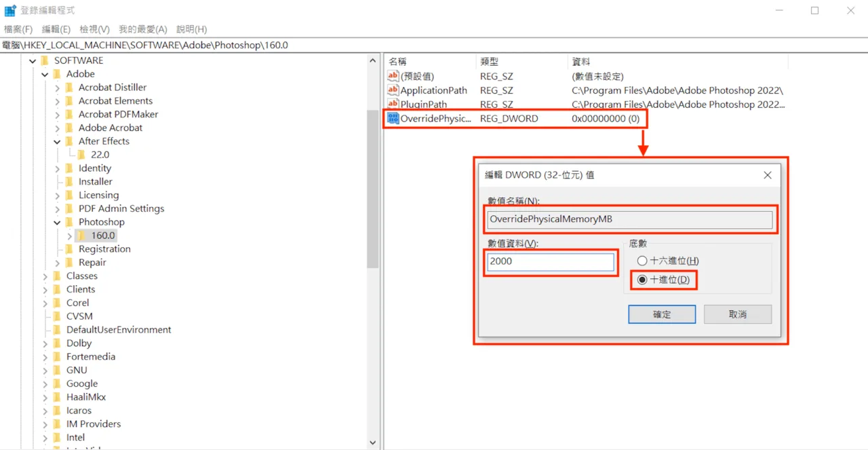
Task: Expand the Repair key
Action: click(57, 263)
